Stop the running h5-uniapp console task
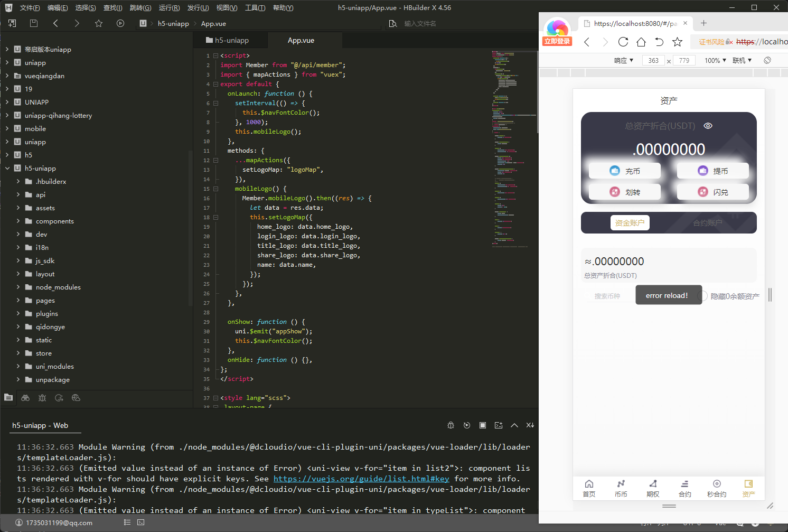 (x=483, y=425)
